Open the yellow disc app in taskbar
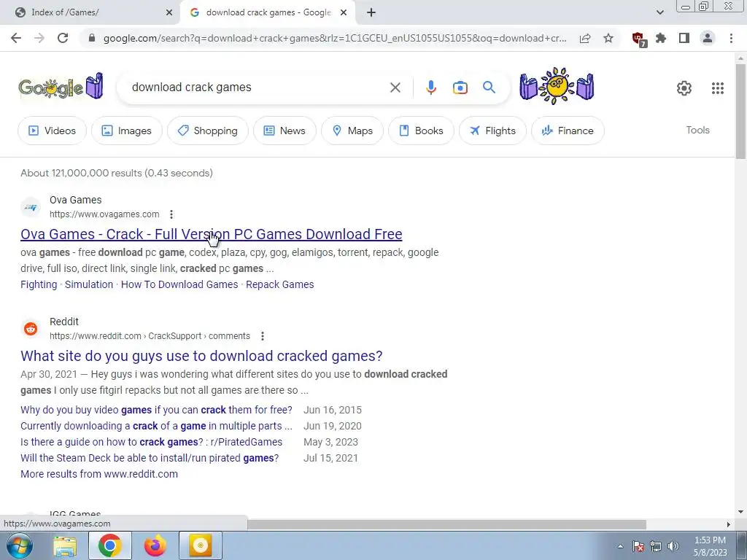The height and width of the screenshot is (560, 747). pyautogui.click(x=200, y=545)
